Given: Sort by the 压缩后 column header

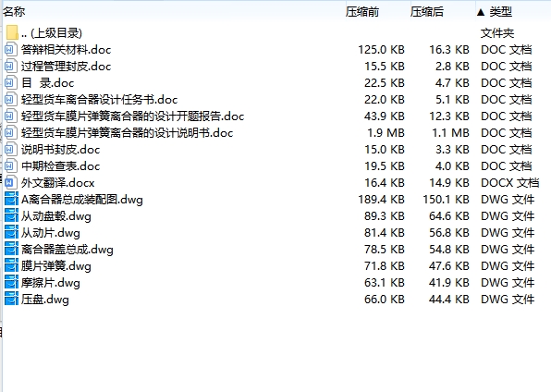Looking at the screenshot, I should click(x=426, y=12).
